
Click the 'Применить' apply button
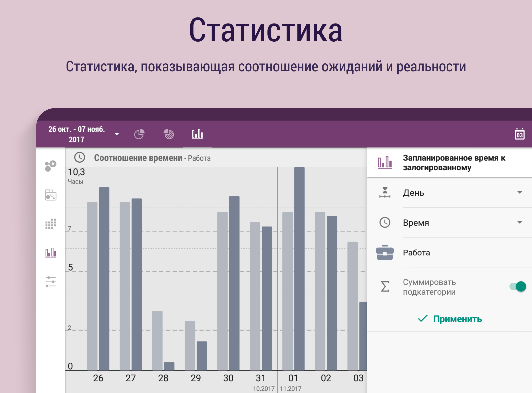pyautogui.click(x=449, y=319)
